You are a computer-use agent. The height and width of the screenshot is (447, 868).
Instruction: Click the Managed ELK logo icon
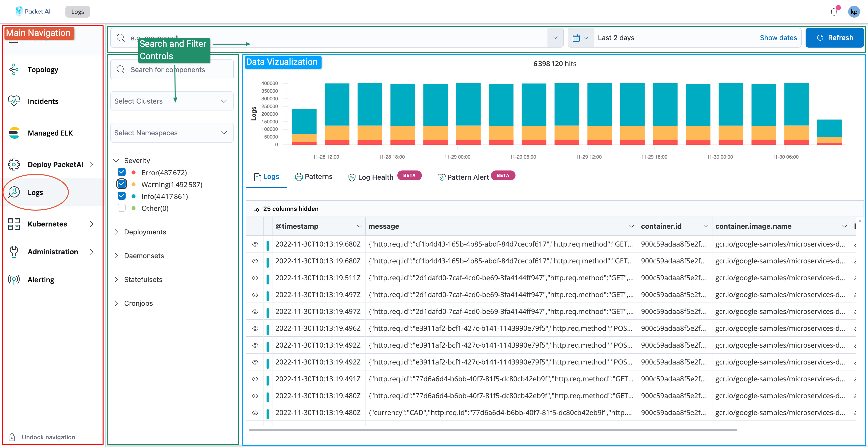pyautogui.click(x=14, y=133)
